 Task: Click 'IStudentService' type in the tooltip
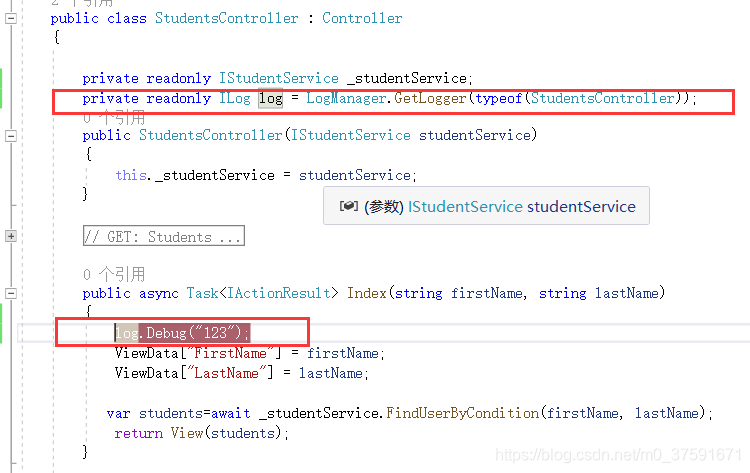point(465,207)
